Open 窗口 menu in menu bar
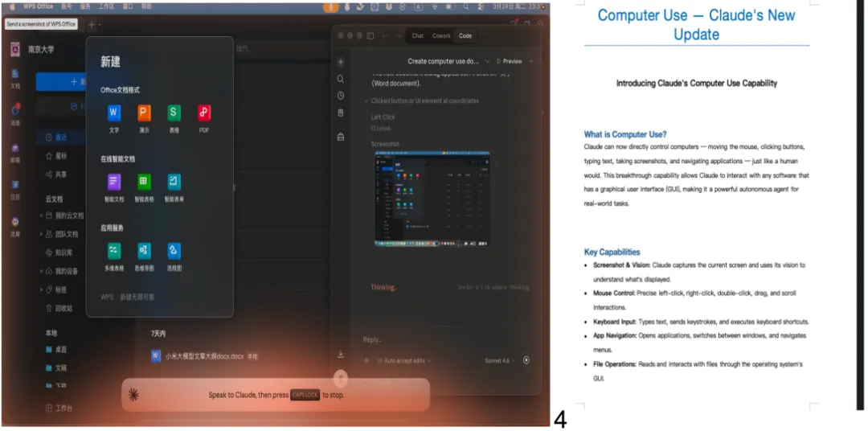This screenshot has height=431, width=868. [x=127, y=6]
